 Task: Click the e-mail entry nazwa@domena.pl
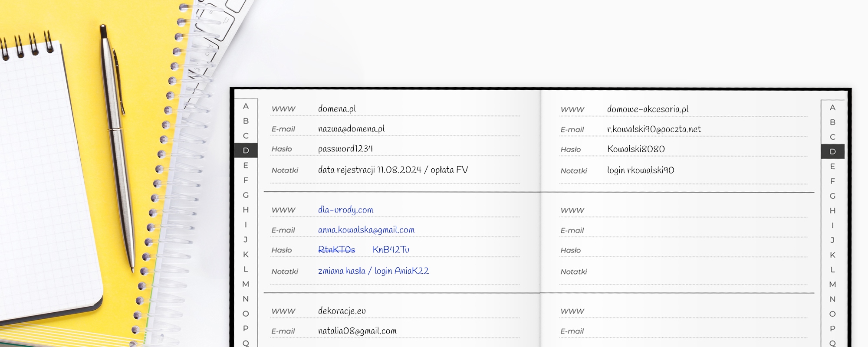coord(351,129)
